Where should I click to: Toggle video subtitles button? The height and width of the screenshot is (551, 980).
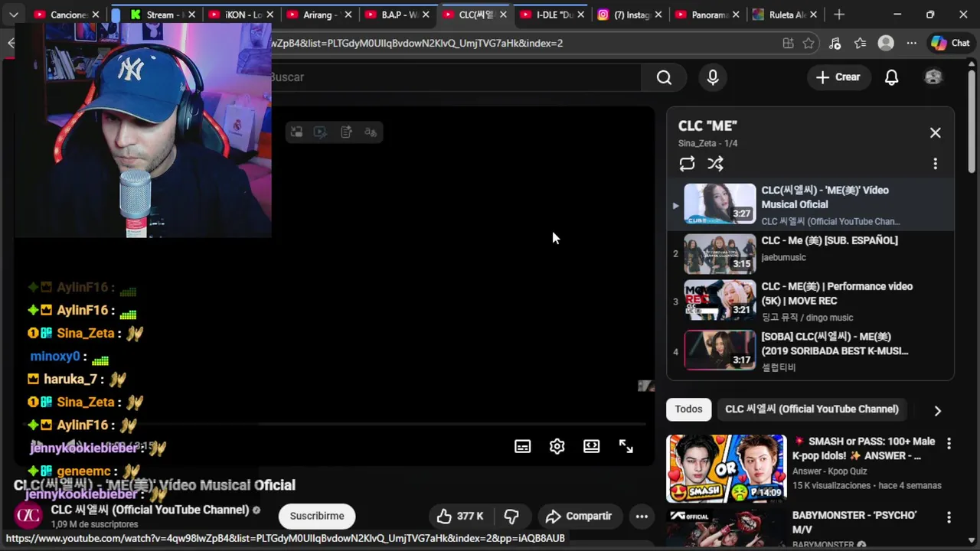(522, 446)
